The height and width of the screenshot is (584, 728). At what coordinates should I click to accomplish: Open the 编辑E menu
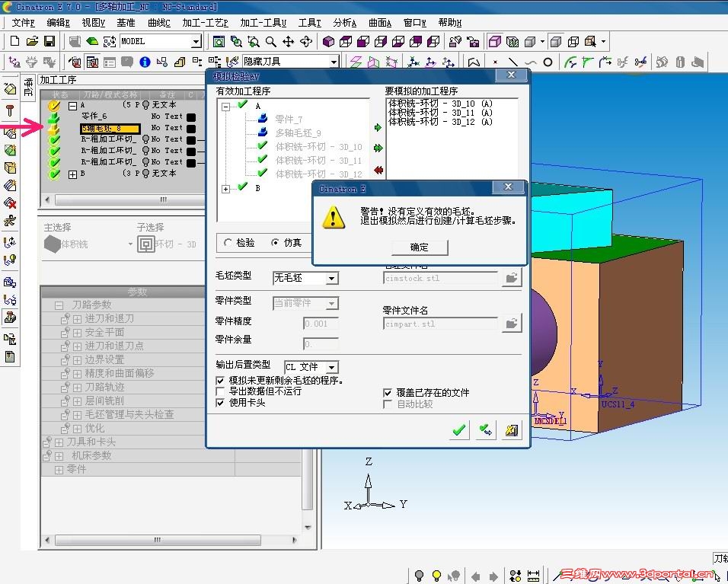58,23
